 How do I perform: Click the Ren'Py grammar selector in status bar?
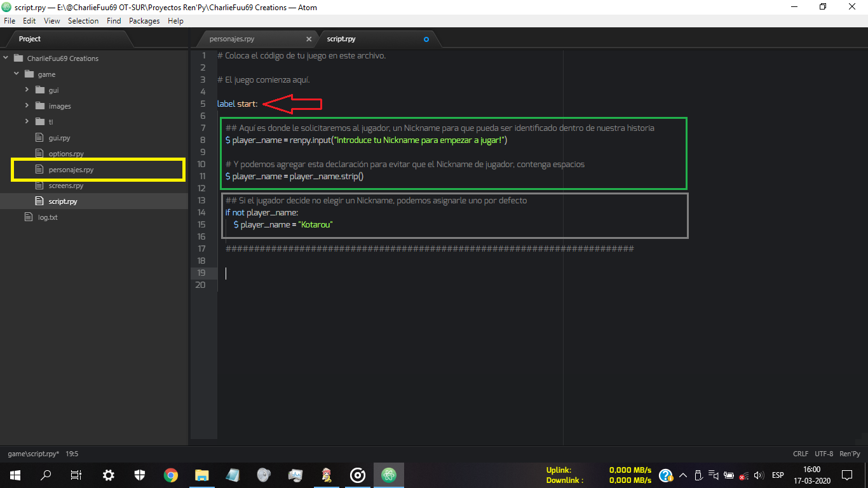[850, 454]
